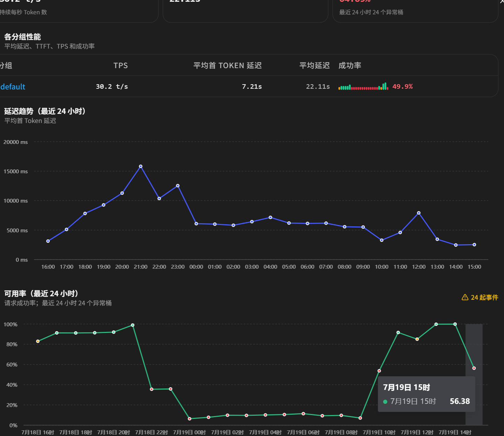The image size is (504, 436).
Task: Click the 平均首 TOKEN 延迟 column header
Action: click(x=227, y=66)
